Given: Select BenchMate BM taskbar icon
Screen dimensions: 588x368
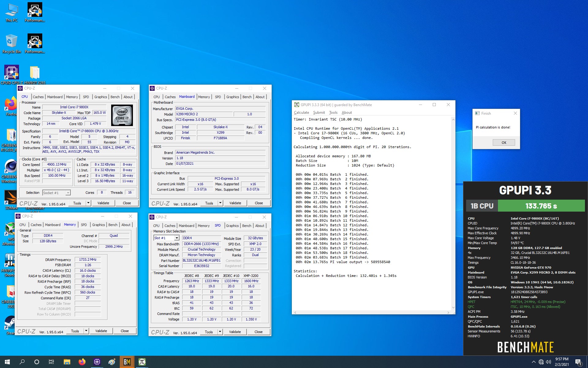Looking at the screenshot, I should tap(127, 362).
